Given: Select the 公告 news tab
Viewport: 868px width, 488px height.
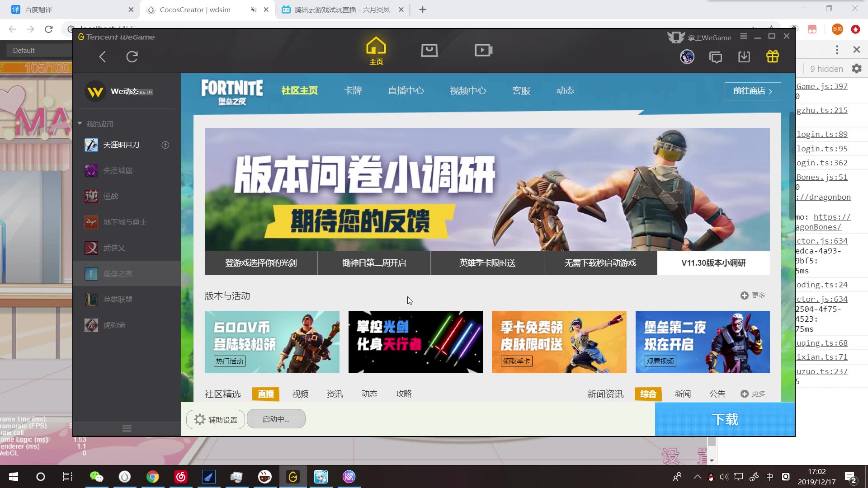Looking at the screenshot, I should tap(717, 394).
